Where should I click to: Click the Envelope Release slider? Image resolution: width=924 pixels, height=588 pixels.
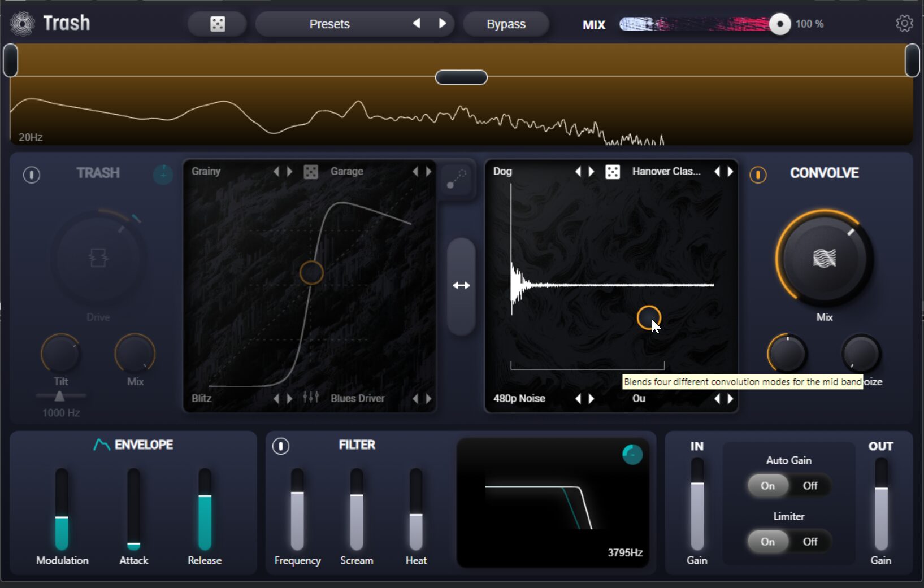pyautogui.click(x=205, y=509)
